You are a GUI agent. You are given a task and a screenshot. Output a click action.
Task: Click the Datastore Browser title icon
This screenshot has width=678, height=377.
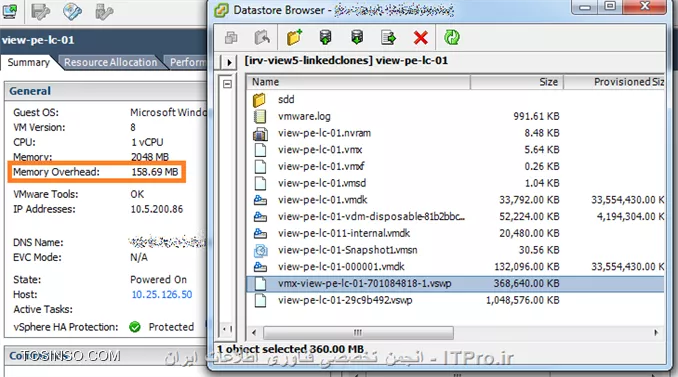click(221, 10)
